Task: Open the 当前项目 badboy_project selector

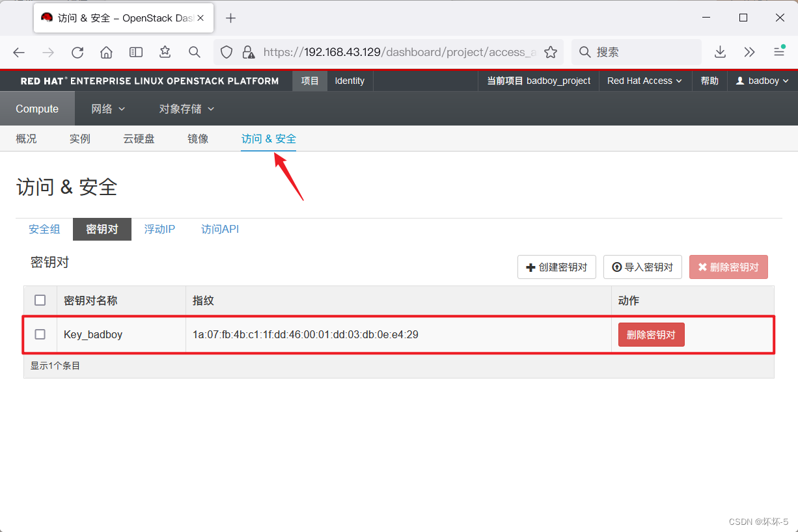Action: pyautogui.click(x=539, y=81)
